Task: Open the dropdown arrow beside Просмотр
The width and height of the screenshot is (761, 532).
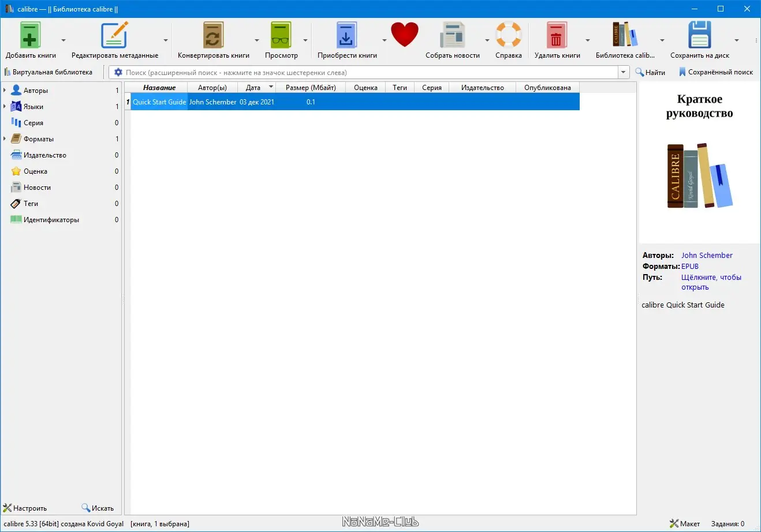Action: pyautogui.click(x=305, y=40)
